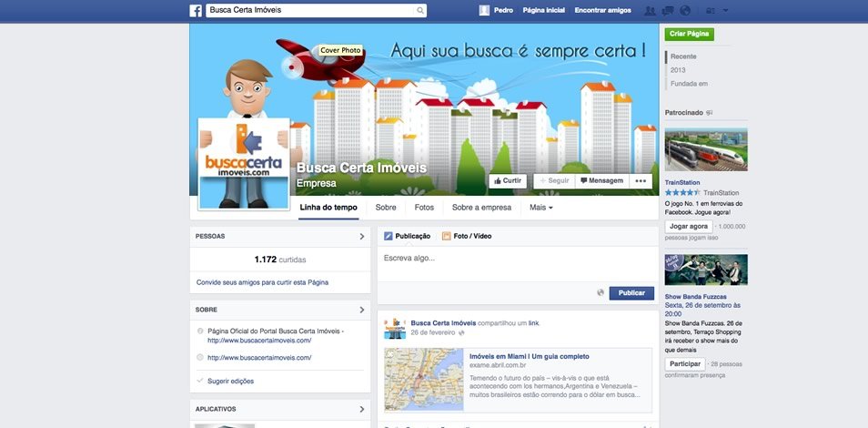Open friend requests icon in top bar
The height and width of the screenshot is (428, 868).
(650, 11)
